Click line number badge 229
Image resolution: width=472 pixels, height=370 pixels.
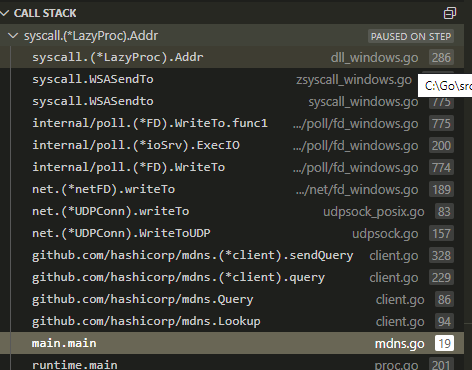pyautogui.click(x=441, y=277)
